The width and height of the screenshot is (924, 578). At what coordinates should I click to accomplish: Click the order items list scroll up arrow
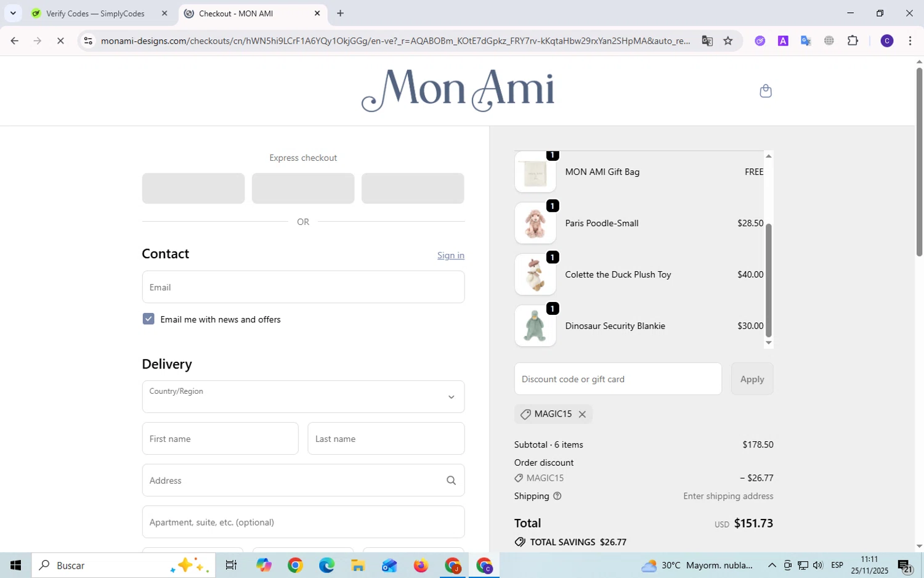pos(769,156)
